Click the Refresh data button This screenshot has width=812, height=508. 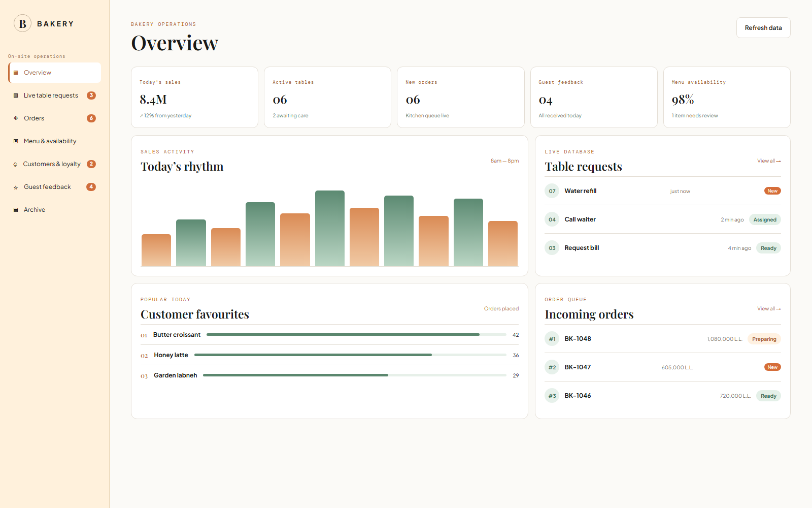click(x=763, y=28)
